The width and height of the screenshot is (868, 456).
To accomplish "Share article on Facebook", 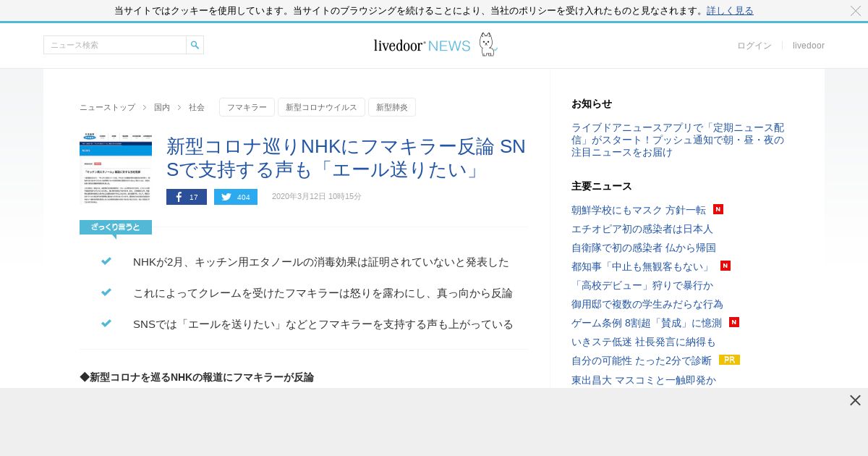I will 187,197.
